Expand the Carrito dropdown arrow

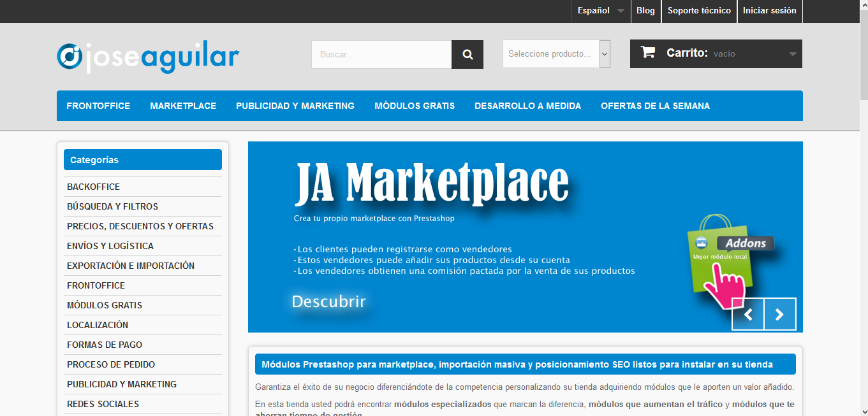[x=793, y=54]
